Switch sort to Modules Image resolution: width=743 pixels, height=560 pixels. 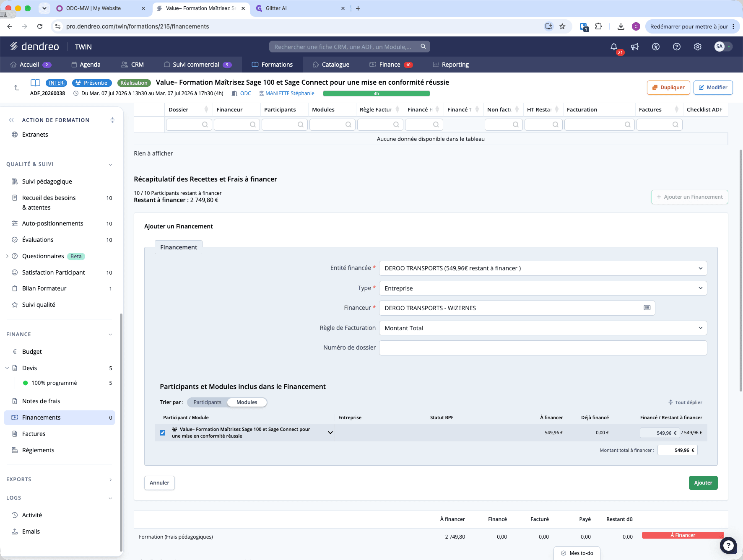click(247, 402)
